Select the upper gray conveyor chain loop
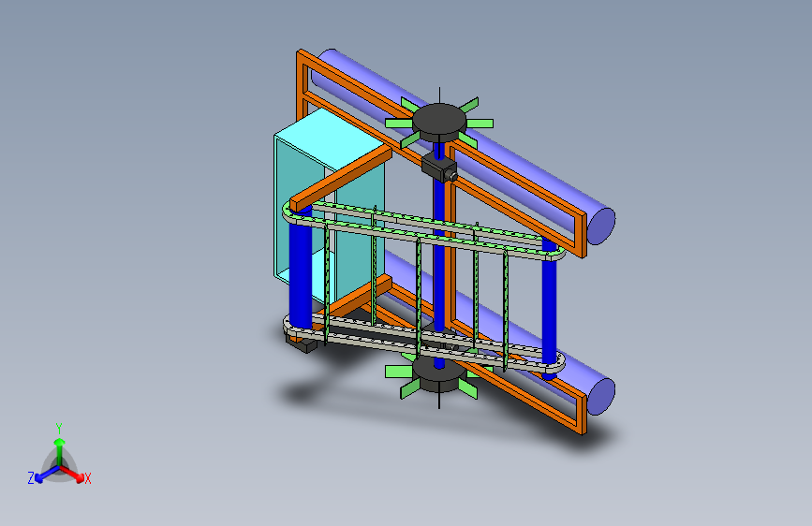 tap(423, 232)
